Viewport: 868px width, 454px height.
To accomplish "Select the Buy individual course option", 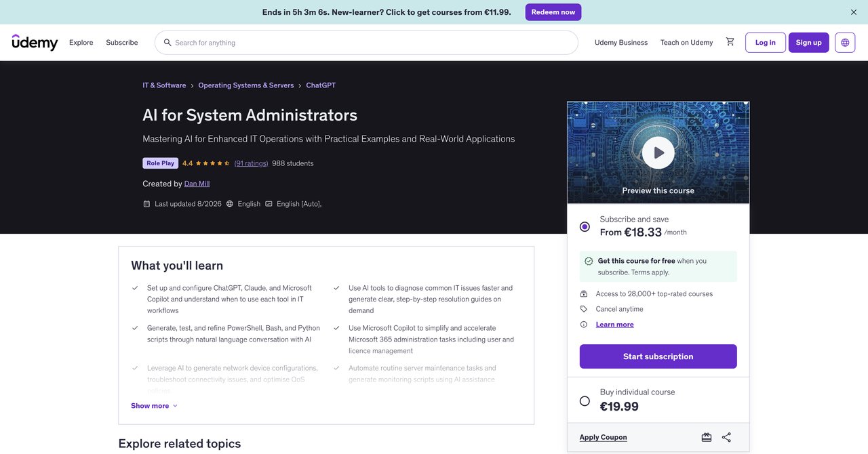I will click(585, 401).
